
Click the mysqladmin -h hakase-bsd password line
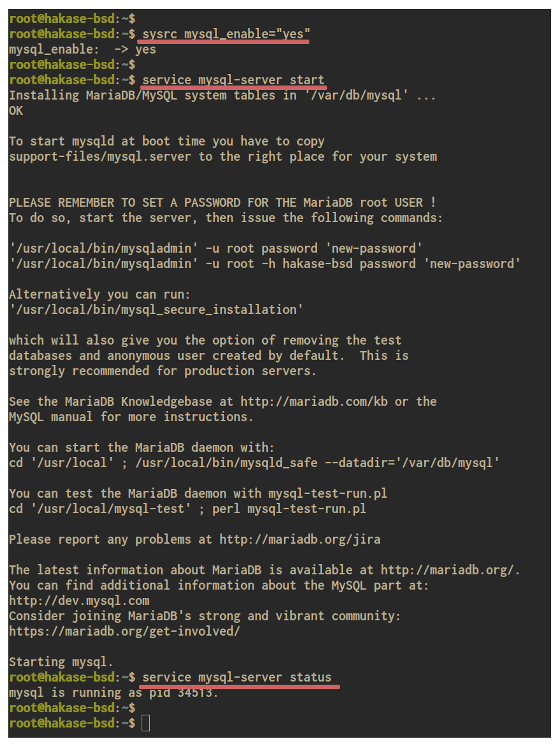tap(265, 264)
